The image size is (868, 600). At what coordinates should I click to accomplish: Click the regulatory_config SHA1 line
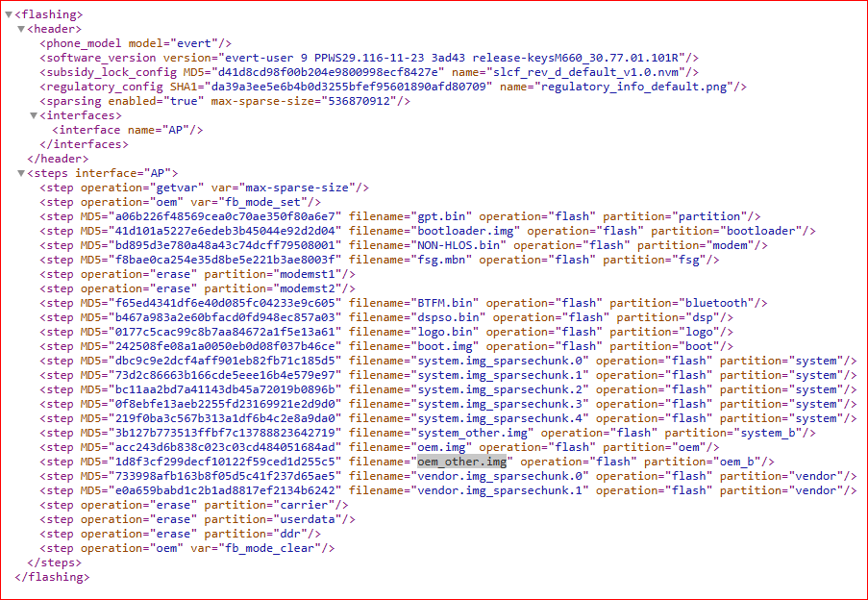point(393,87)
